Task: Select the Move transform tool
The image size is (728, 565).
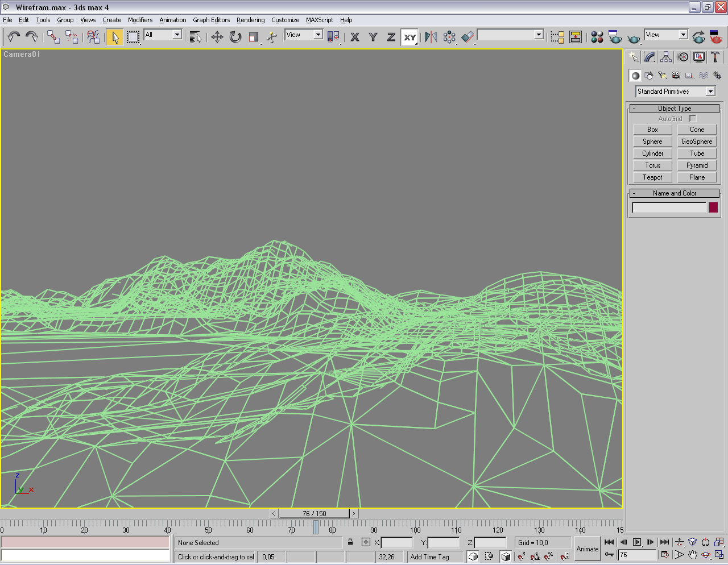Action: click(217, 37)
